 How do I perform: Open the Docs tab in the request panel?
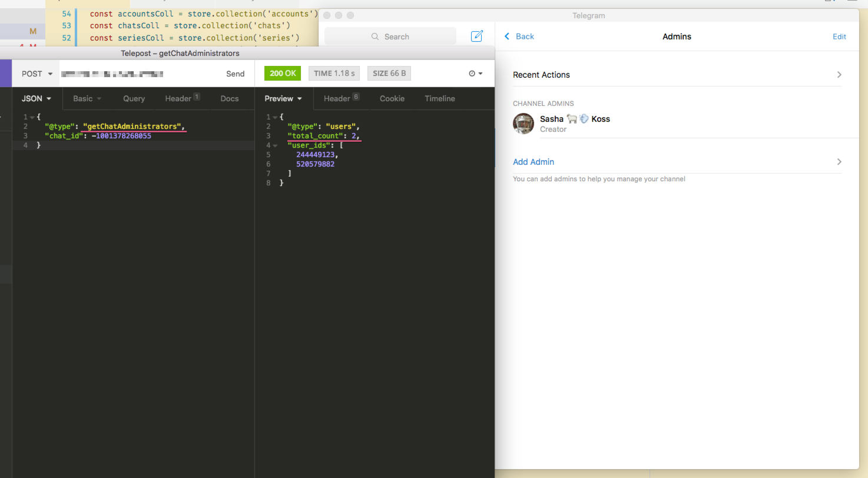(x=230, y=98)
